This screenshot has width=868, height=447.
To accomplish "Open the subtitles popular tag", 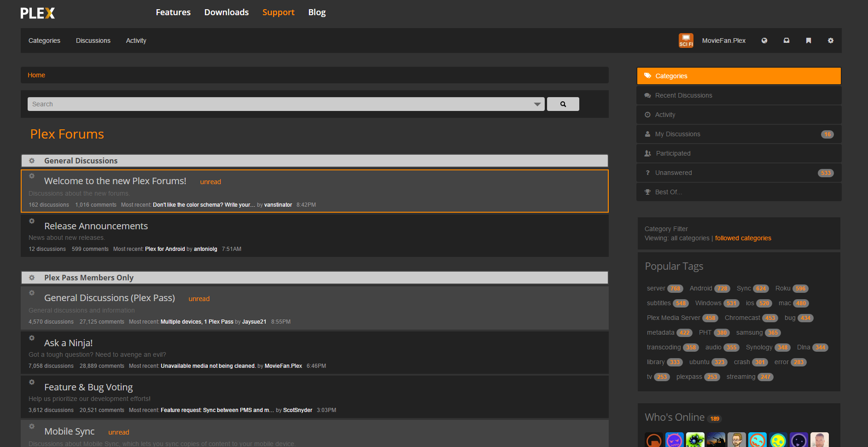I will point(658,303).
